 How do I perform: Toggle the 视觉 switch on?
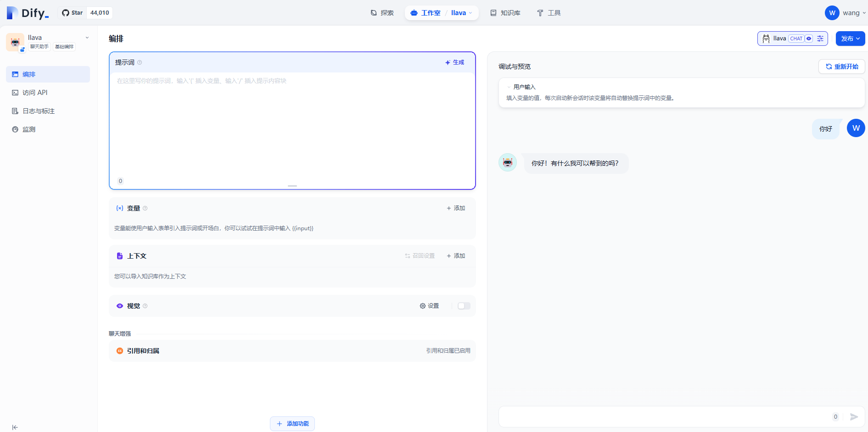click(464, 306)
